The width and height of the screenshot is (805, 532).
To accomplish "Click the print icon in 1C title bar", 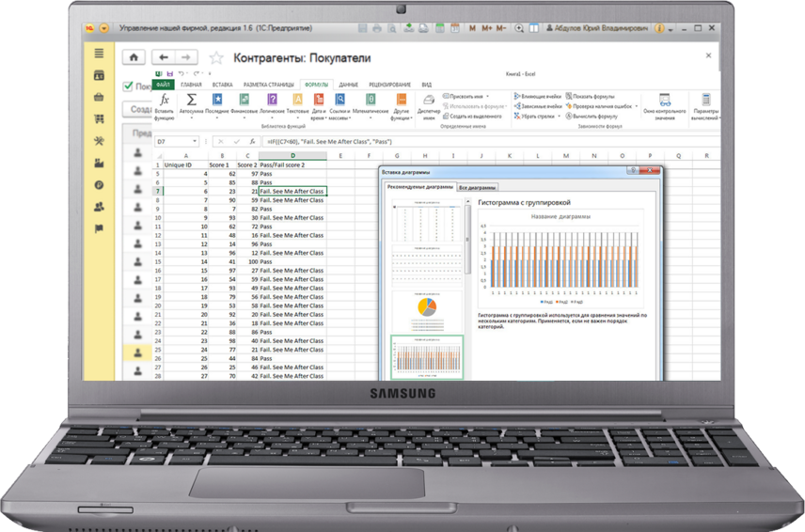I will click(x=377, y=28).
